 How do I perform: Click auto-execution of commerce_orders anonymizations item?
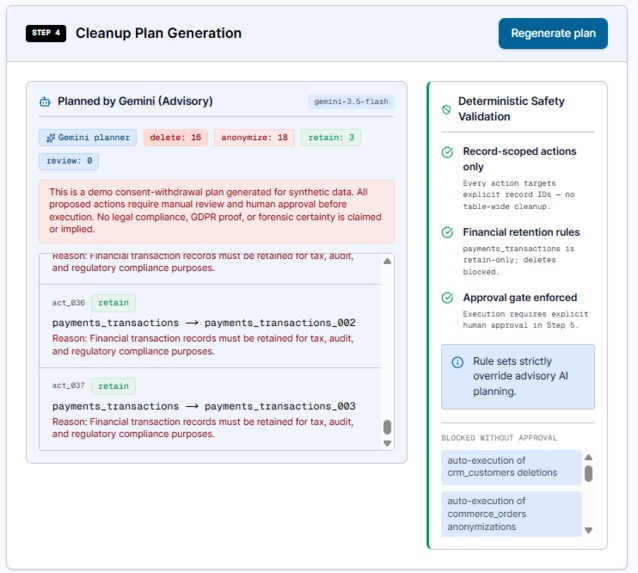(511, 514)
